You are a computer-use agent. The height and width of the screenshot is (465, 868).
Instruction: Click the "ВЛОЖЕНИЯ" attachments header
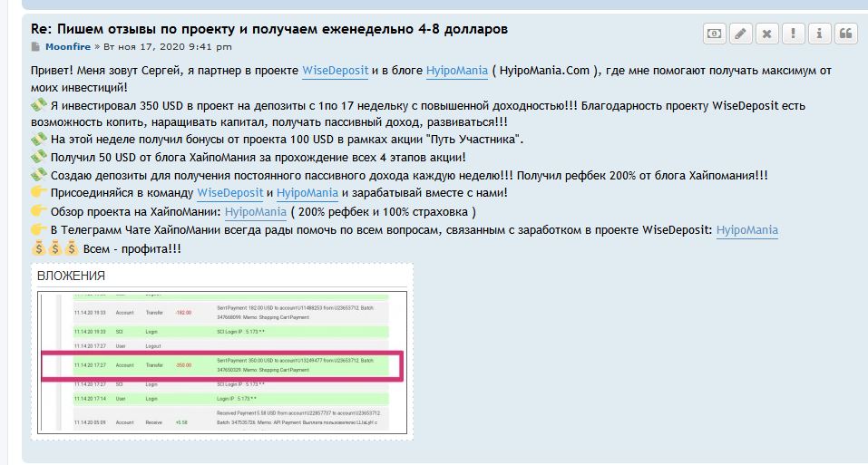click(x=71, y=276)
